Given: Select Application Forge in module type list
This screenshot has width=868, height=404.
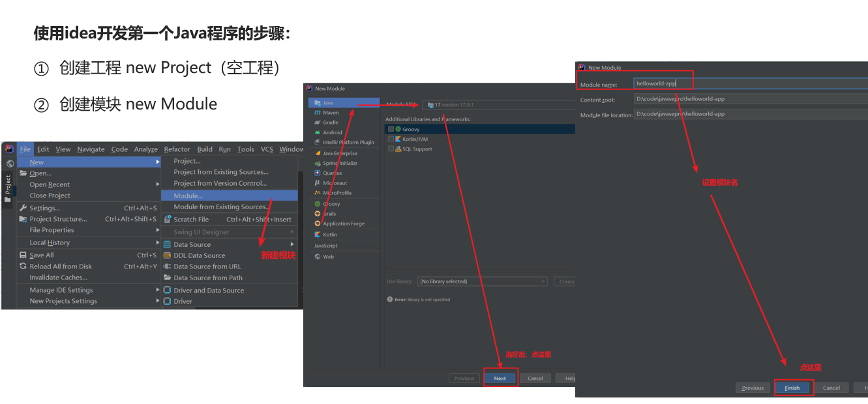Looking at the screenshot, I should (344, 224).
